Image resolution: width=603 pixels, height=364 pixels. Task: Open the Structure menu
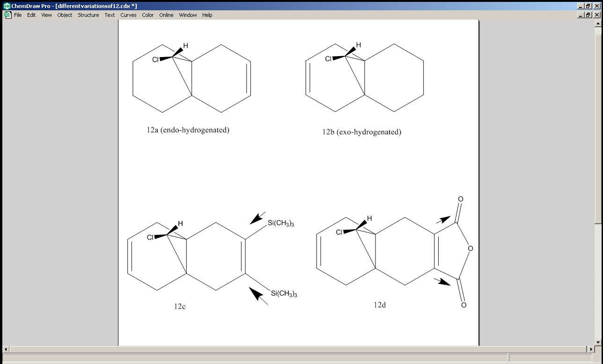[x=88, y=15]
